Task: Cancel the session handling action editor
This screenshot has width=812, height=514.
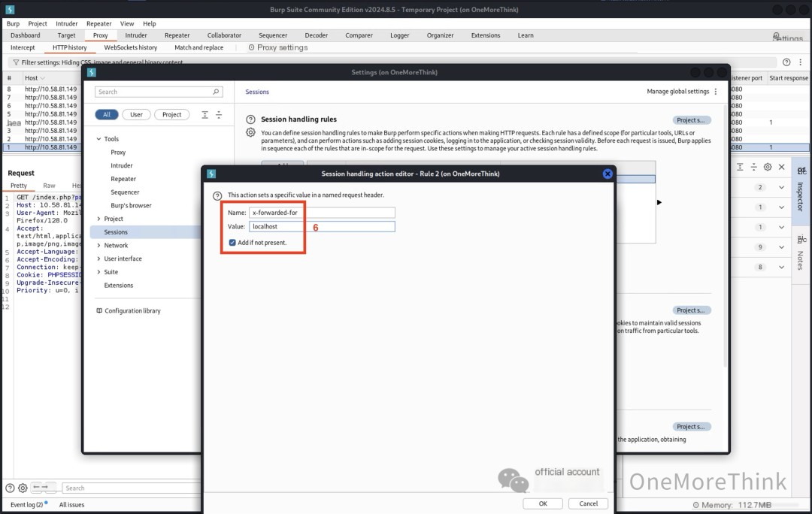Action: (x=588, y=503)
